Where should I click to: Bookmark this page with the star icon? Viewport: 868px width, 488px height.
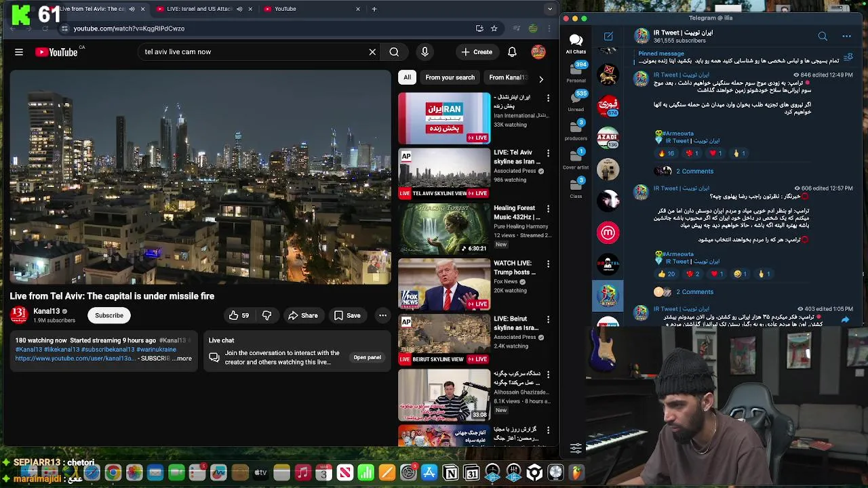coord(494,28)
